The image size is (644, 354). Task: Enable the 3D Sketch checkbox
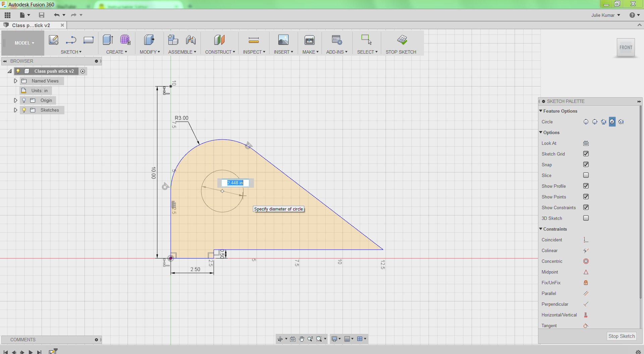[586, 218]
